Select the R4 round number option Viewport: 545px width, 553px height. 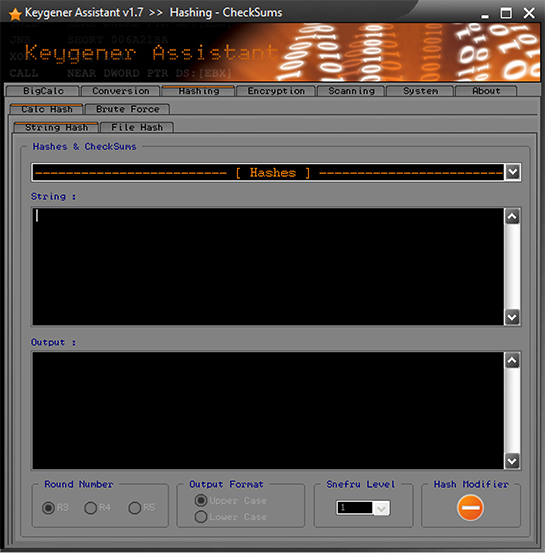(97, 508)
